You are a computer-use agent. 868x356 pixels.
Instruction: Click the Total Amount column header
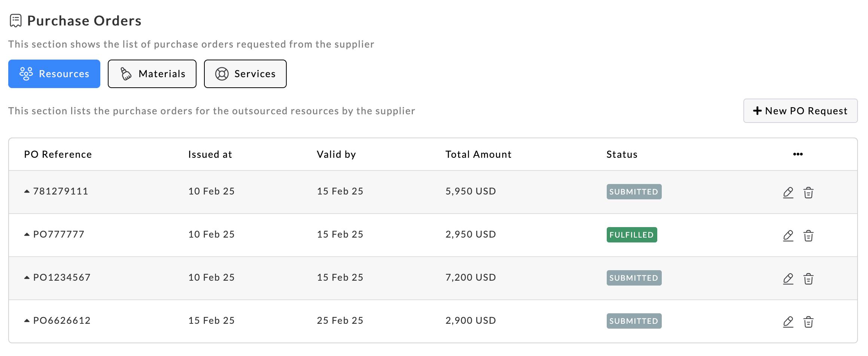tap(478, 154)
